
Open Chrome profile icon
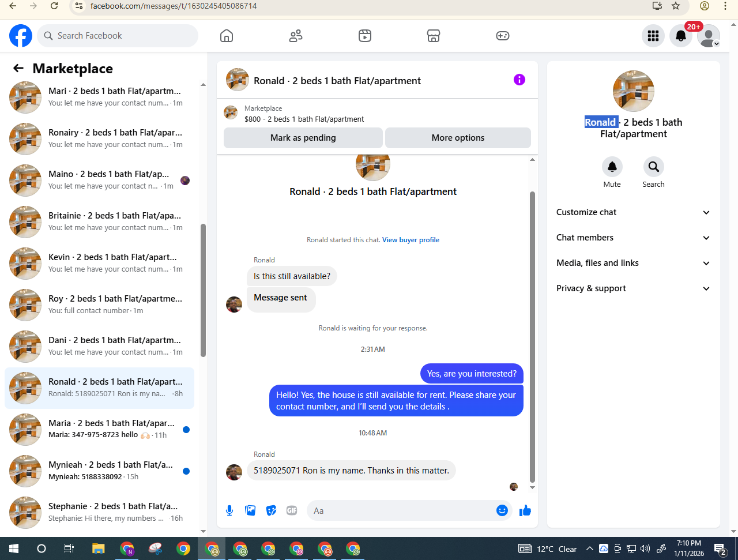[x=705, y=6]
